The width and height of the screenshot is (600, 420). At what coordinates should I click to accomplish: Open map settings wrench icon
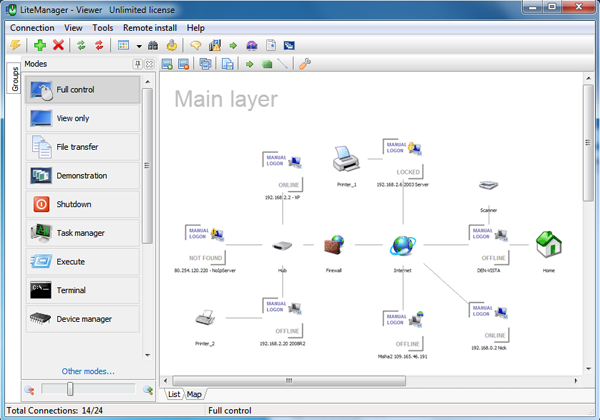pos(305,64)
